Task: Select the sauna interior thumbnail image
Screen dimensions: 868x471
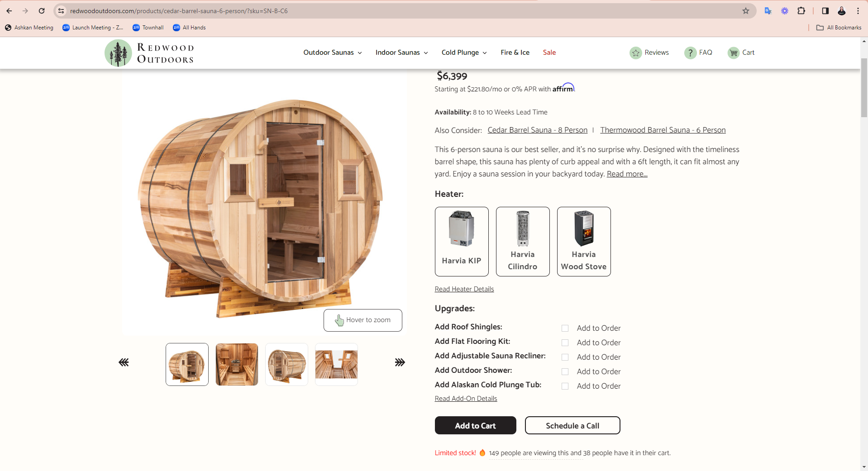Action: click(237, 364)
